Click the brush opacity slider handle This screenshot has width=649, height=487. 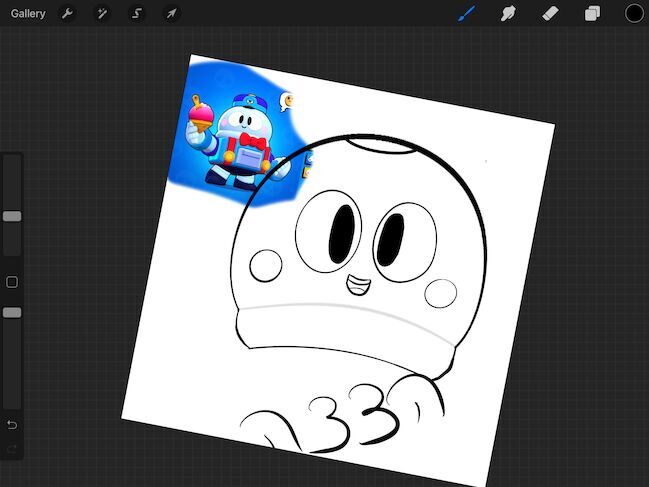(12, 313)
